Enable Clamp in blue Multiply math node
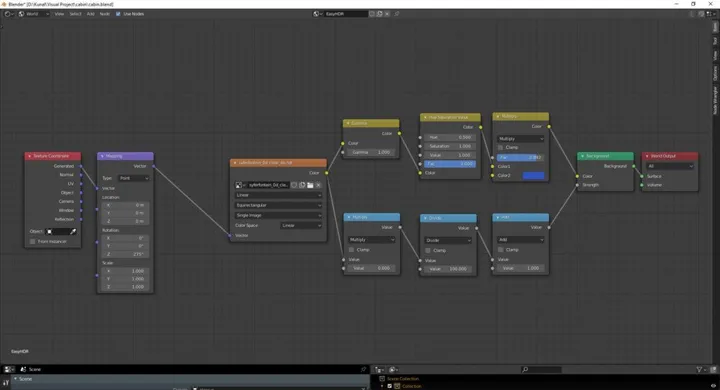The height and width of the screenshot is (390, 720). (x=351, y=250)
